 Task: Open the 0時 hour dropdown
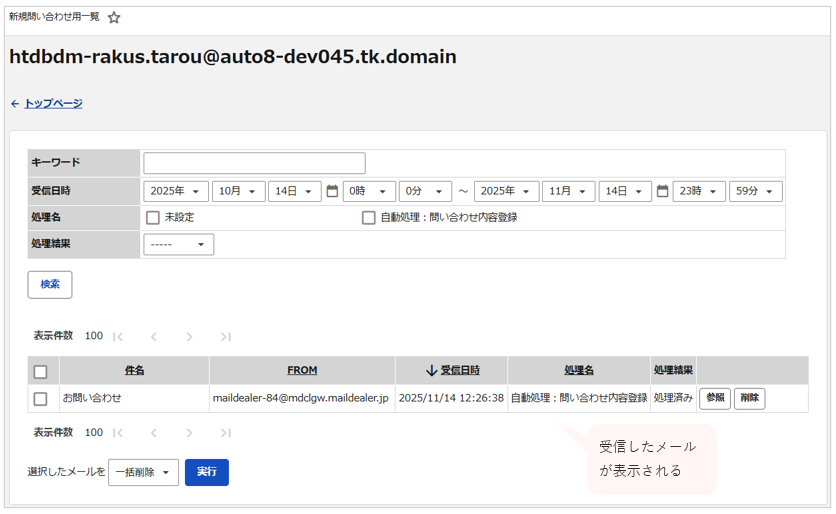[x=369, y=191]
